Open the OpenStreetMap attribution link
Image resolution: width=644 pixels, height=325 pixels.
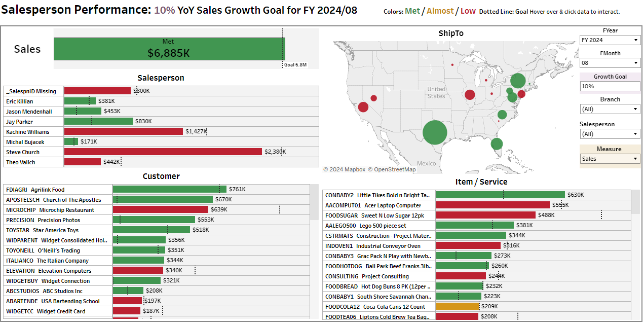392,169
